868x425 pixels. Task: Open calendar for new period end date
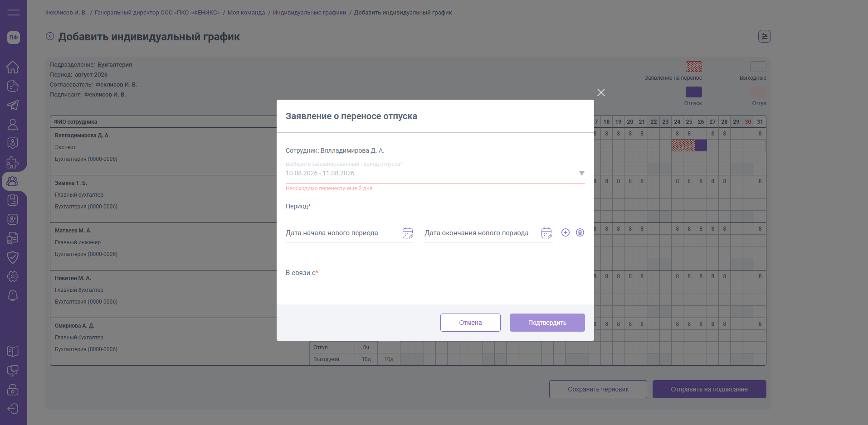pyautogui.click(x=546, y=233)
